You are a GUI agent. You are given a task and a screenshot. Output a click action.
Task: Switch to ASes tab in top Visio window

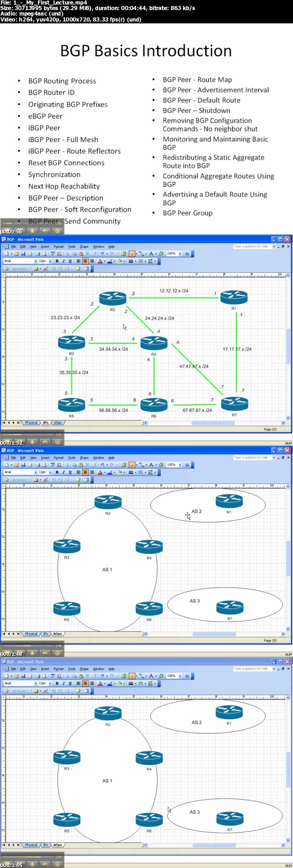click(x=58, y=423)
